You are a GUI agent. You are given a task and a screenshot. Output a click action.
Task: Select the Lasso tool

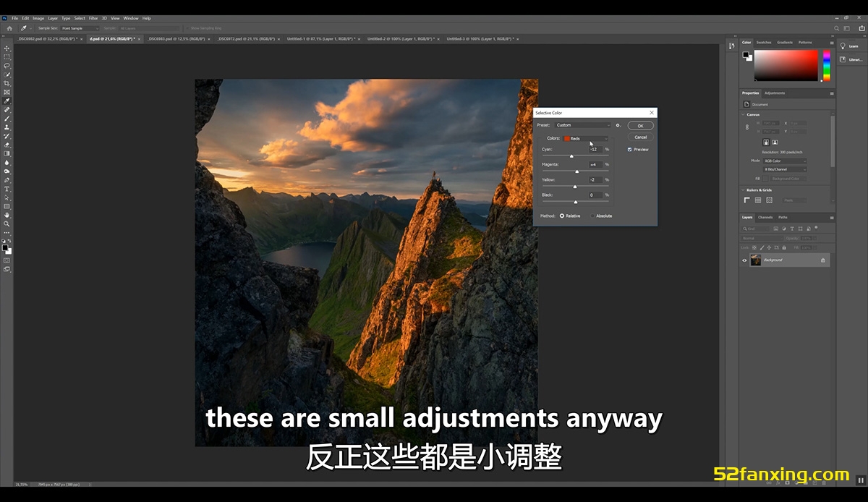[x=7, y=66]
